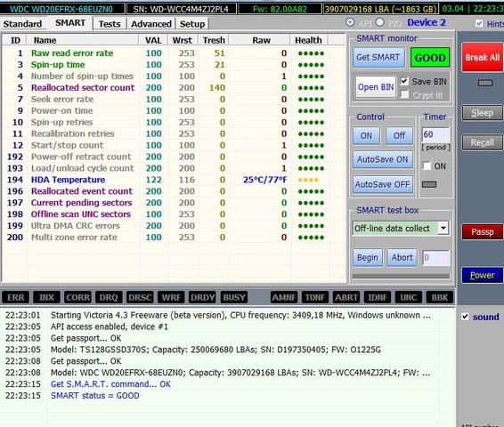Click the Sleep button
The width and height of the screenshot is (504, 427).
click(x=482, y=113)
